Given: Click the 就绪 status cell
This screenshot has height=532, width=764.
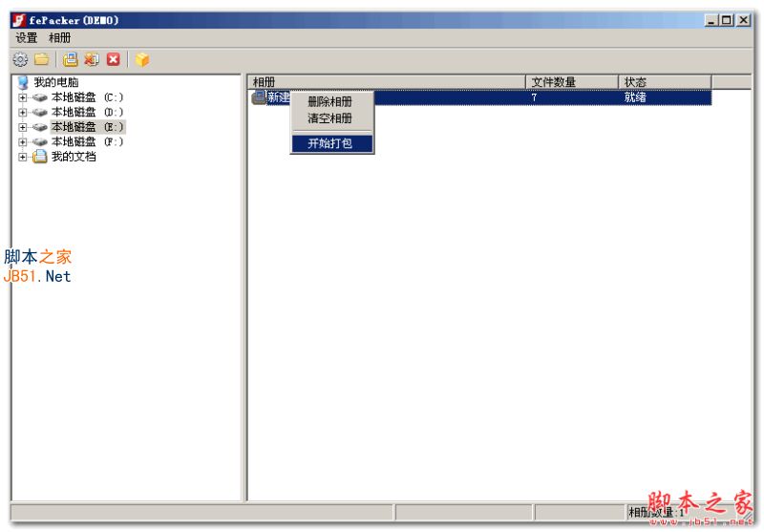Looking at the screenshot, I should coord(635,97).
